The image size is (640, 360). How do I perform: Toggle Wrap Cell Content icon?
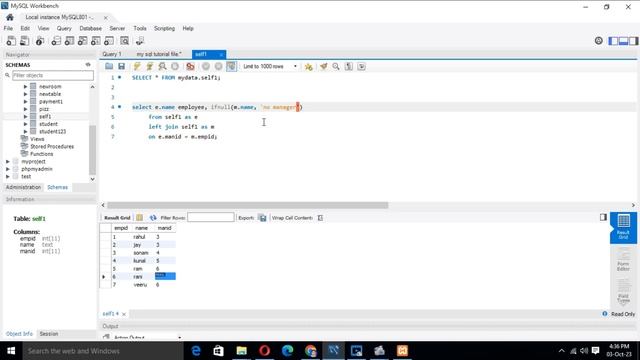tap(320, 218)
